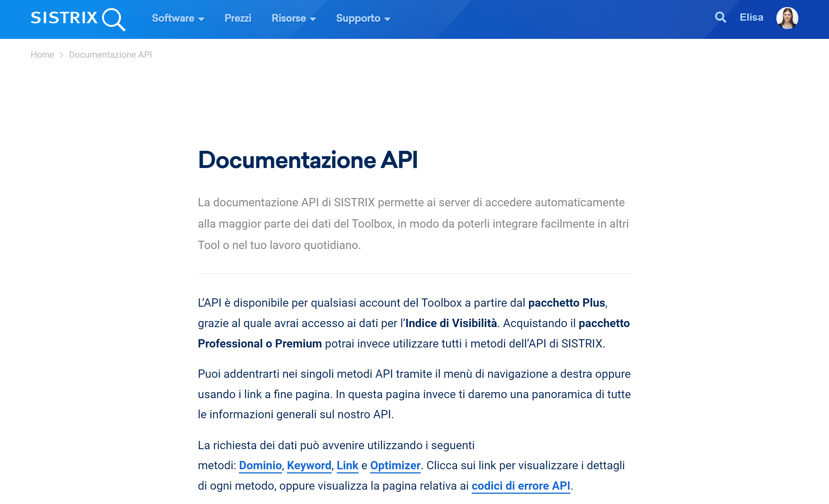Click the bold text Indice di Visibilità
Screen dimensions: 829x504
[x=451, y=323]
